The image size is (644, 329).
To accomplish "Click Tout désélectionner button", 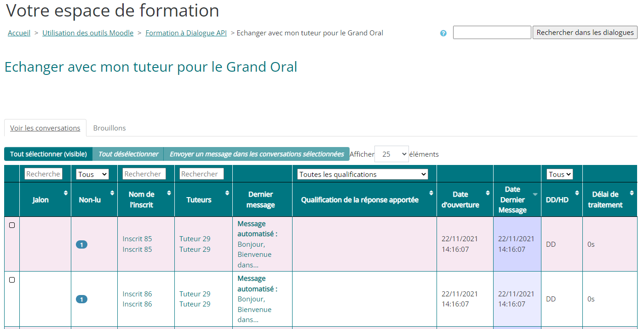I will click(128, 154).
